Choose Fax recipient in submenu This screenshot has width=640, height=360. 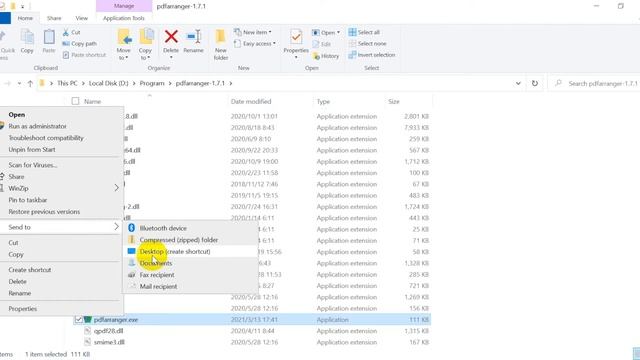[191, 275]
